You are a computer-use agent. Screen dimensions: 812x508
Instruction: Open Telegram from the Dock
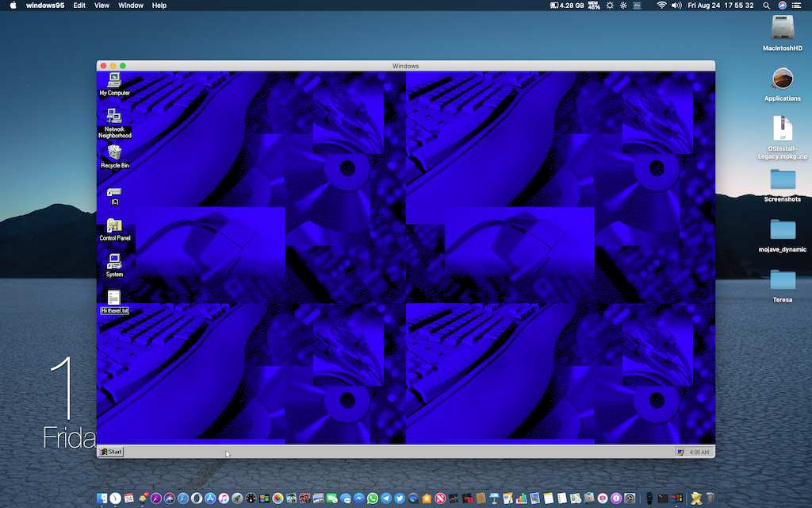(x=386, y=498)
